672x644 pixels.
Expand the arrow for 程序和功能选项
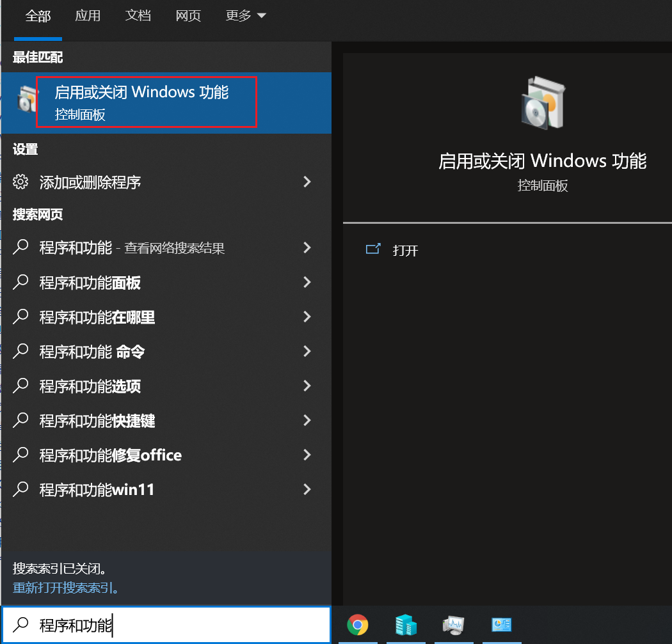(307, 386)
